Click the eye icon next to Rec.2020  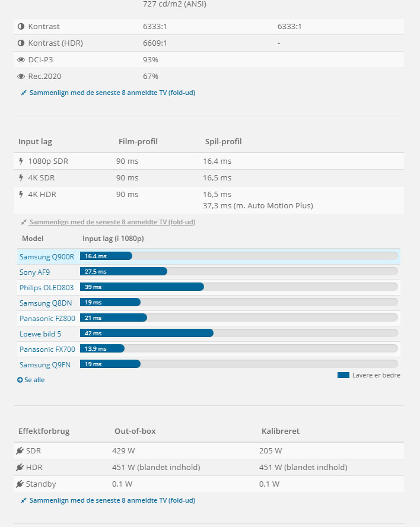[x=21, y=77]
